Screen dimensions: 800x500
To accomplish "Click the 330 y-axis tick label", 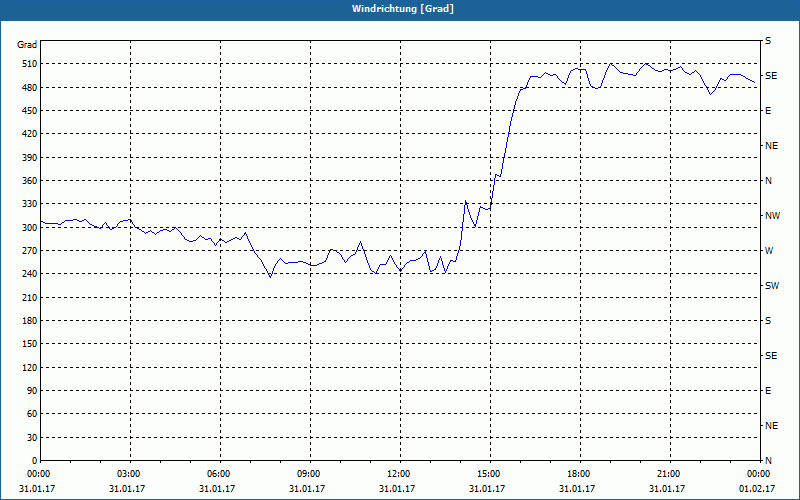I will point(30,204).
